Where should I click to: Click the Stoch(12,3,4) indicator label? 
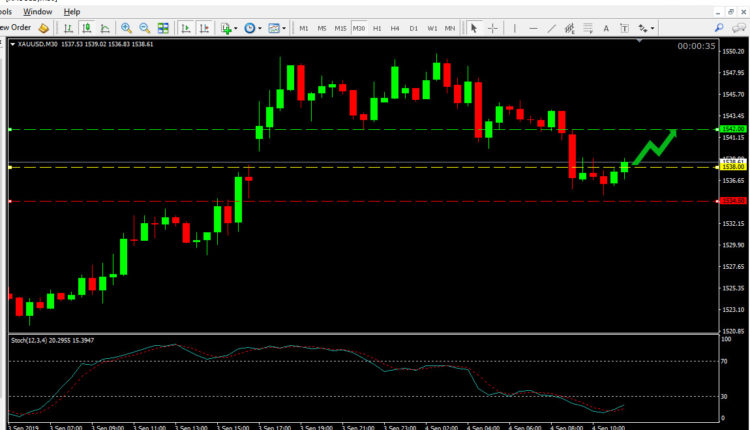[x=53, y=341]
